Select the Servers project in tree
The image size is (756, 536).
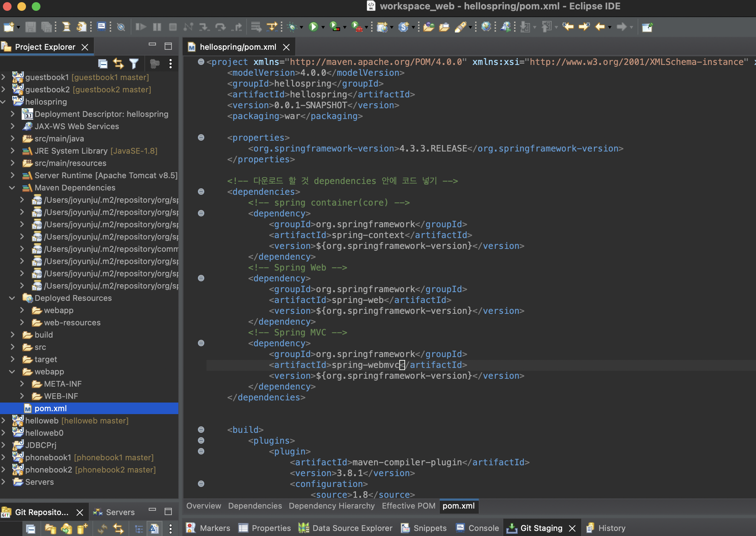pyautogui.click(x=39, y=482)
